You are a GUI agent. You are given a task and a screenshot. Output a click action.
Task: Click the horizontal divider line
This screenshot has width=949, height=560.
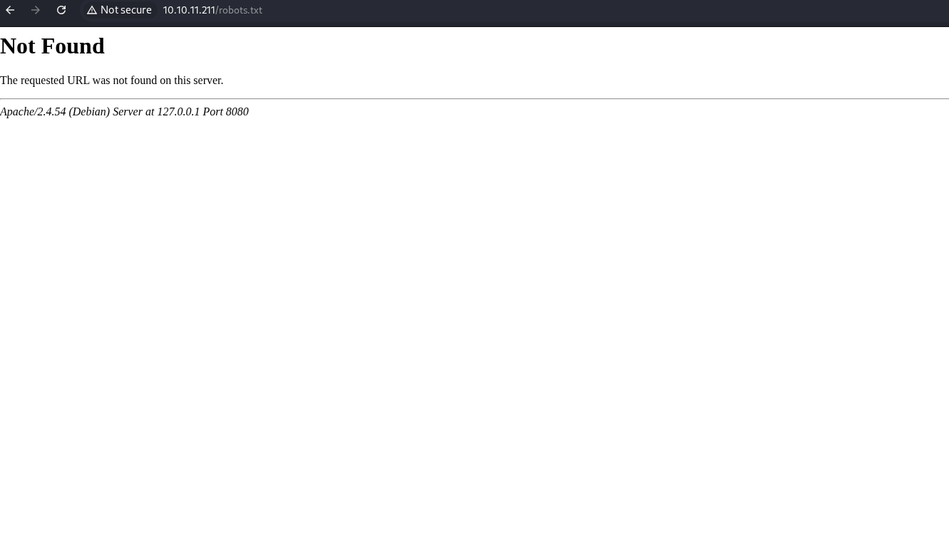474,98
